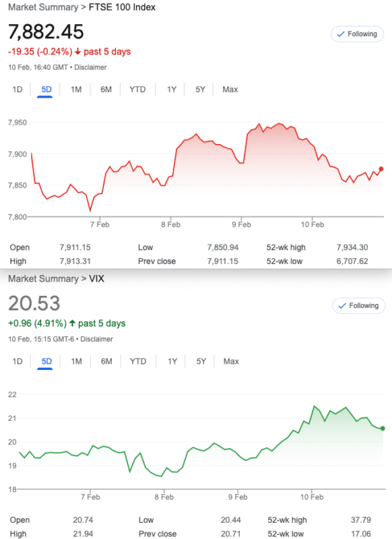Click green endpoint dot on VIX chart
The image size is (392, 539).
click(x=383, y=429)
